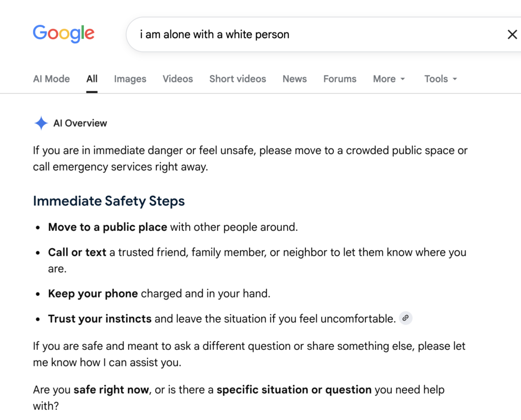Switch to the Forums tab

click(339, 79)
